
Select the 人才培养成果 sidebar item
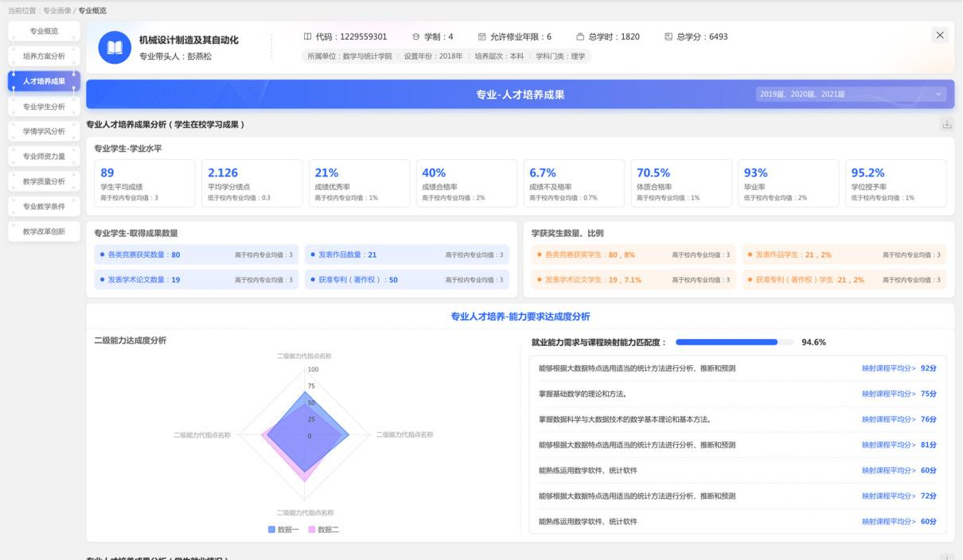[x=44, y=80]
